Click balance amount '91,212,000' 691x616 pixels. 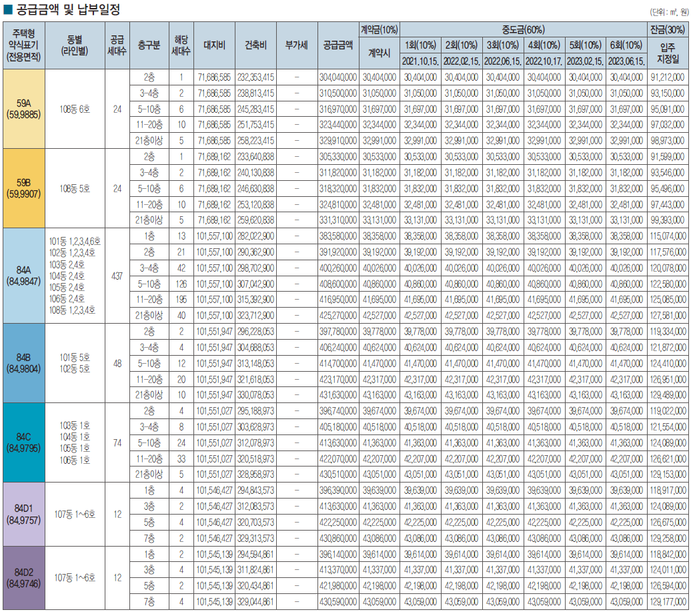(668, 77)
